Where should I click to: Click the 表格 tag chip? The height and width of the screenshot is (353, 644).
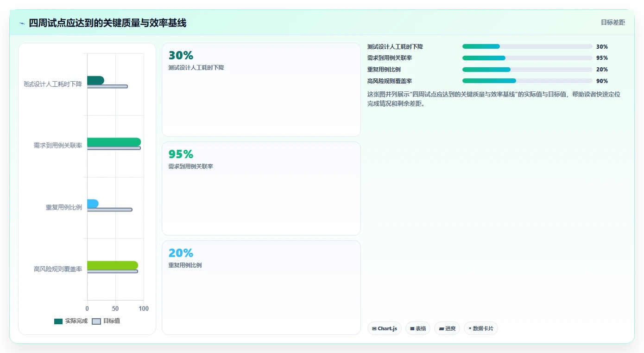click(418, 328)
